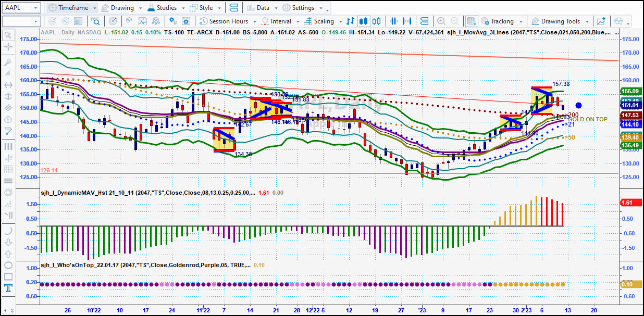This screenshot has width=644, height=316.
Task: Click the zoom out magnifier icon
Action: (x=455, y=21)
